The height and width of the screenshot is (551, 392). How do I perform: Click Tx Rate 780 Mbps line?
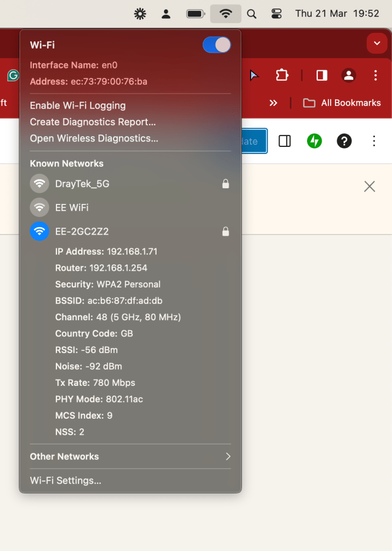click(95, 383)
